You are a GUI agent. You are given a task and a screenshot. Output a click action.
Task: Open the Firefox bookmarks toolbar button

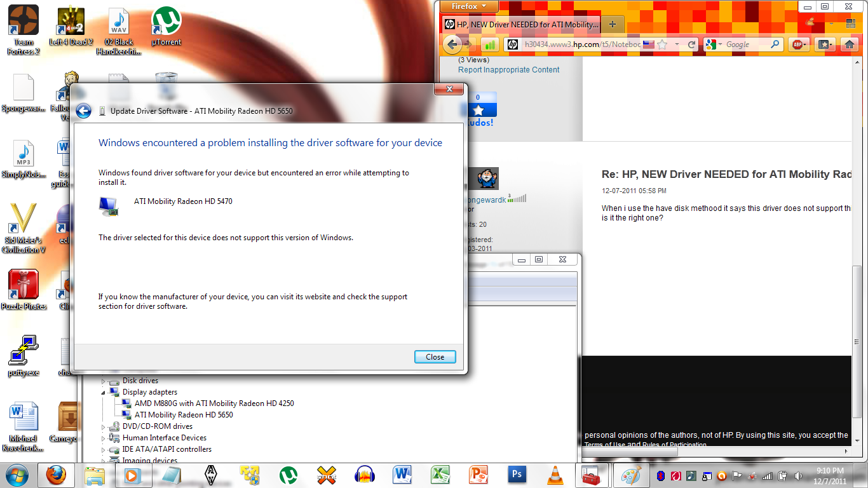825,44
